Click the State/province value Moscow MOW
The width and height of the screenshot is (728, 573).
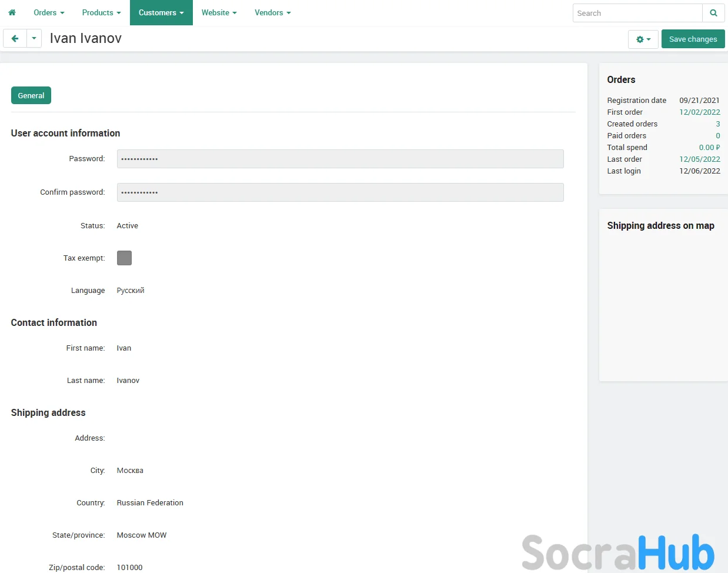pos(142,535)
